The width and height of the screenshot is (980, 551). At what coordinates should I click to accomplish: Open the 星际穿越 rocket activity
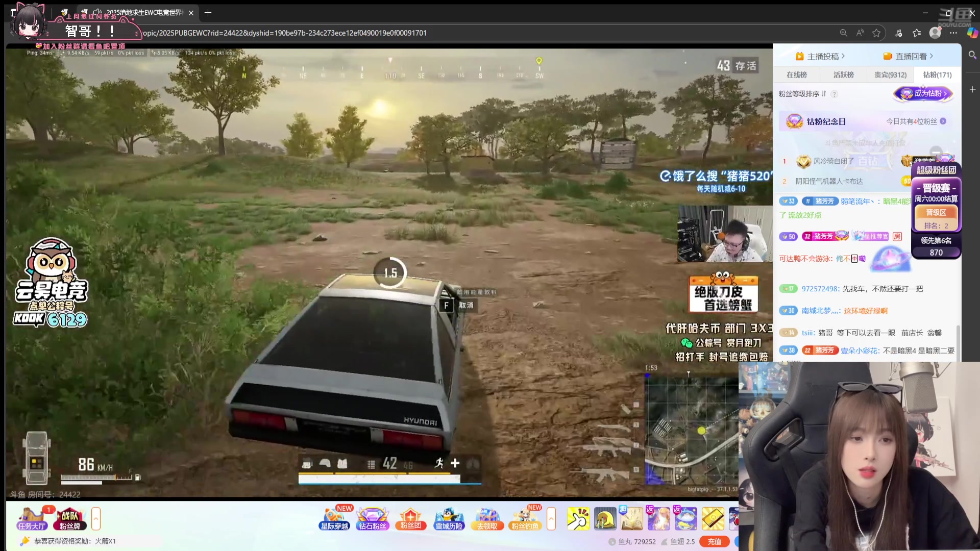point(335,519)
